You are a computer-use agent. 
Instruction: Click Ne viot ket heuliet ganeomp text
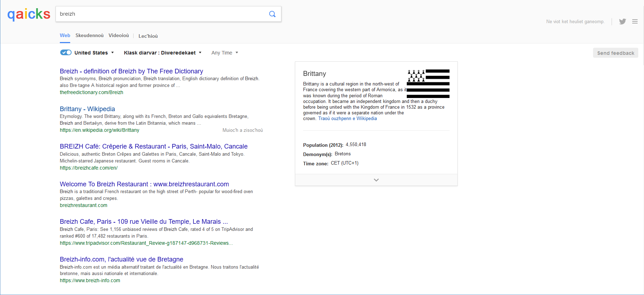tap(575, 22)
